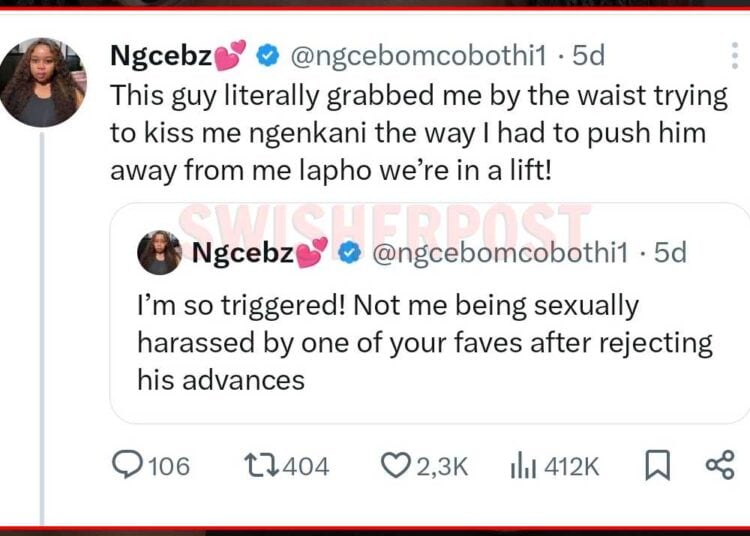
Task: Click the 5d timestamp on the main tweet
Action: (x=585, y=57)
